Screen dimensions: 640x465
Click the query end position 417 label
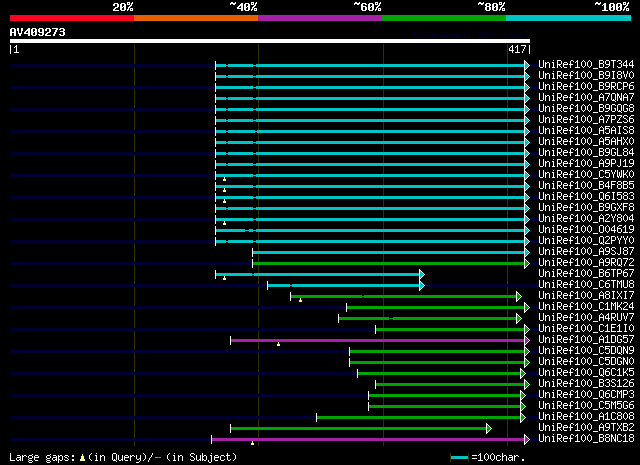518,49
